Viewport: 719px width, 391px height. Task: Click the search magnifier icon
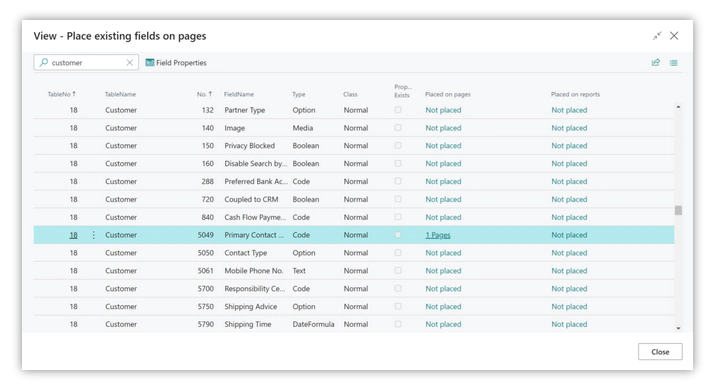click(x=44, y=62)
